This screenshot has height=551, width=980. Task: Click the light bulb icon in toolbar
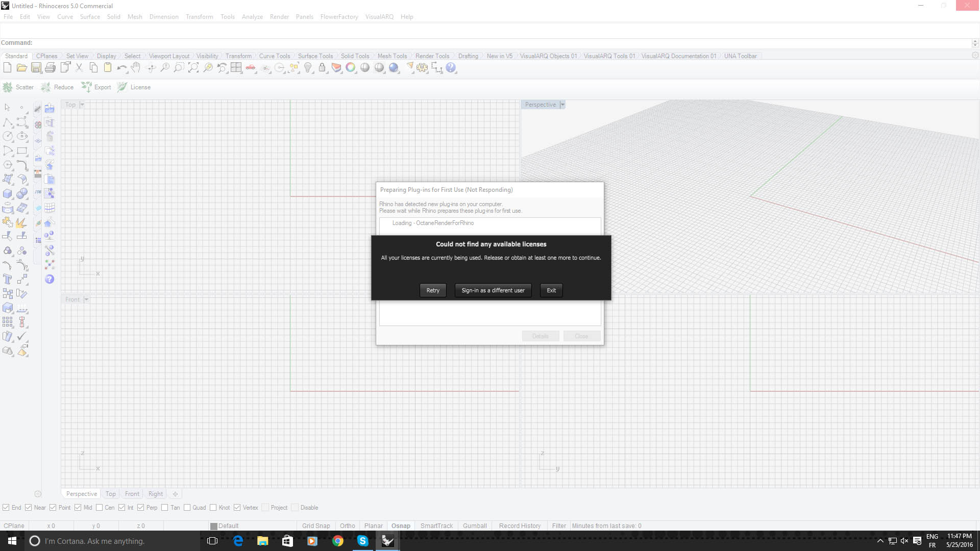coord(308,67)
